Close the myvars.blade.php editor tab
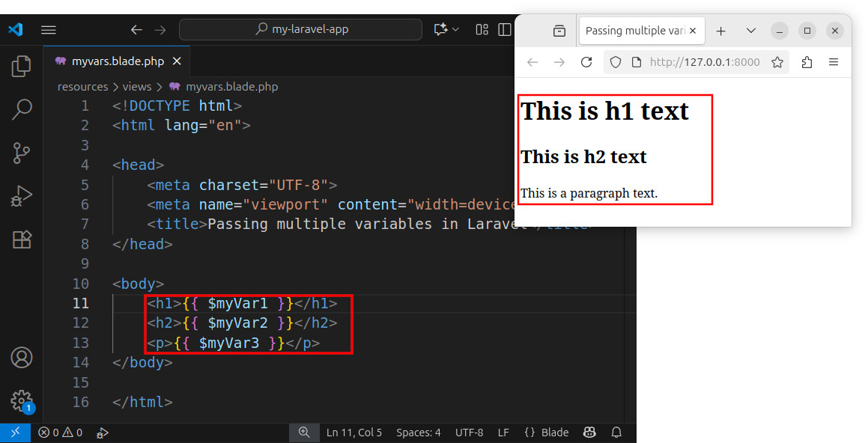Viewport: 868px width, 443px height. [177, 61]
